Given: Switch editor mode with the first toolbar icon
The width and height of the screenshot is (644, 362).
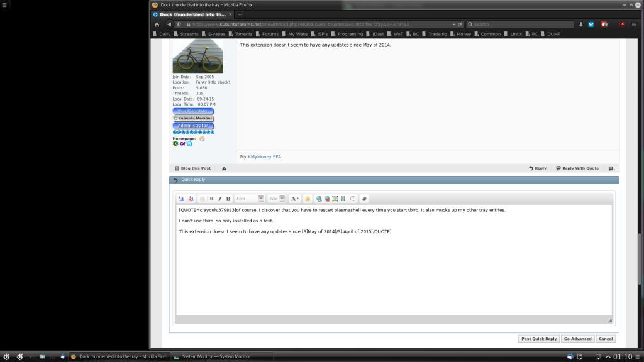Looking at the screenshot, I should tap(181, 199).
